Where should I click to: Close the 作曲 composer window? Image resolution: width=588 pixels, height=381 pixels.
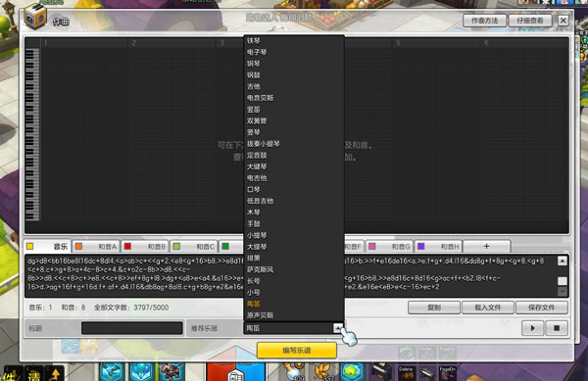(563, 21)
